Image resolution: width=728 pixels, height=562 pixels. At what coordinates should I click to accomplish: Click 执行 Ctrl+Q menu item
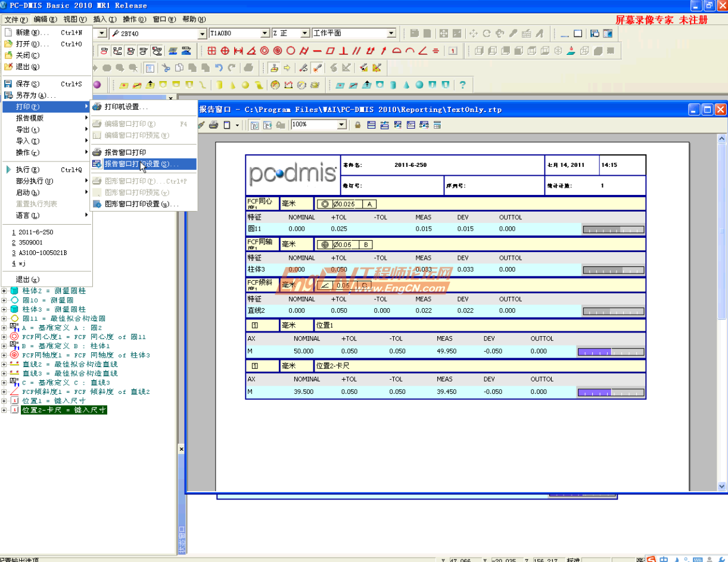pyautogui.click(x=46, y=170)
